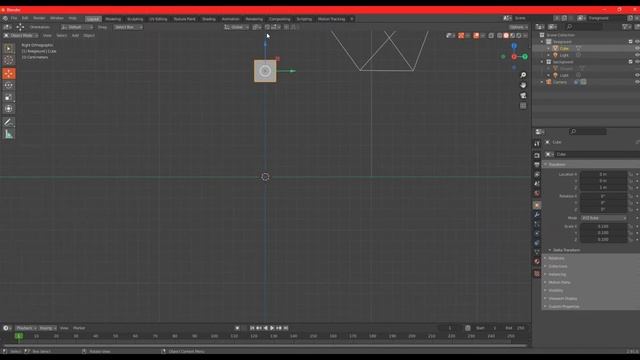
Task: Open the Modifier properties wrench tab
Action: (x=537, y=215)
